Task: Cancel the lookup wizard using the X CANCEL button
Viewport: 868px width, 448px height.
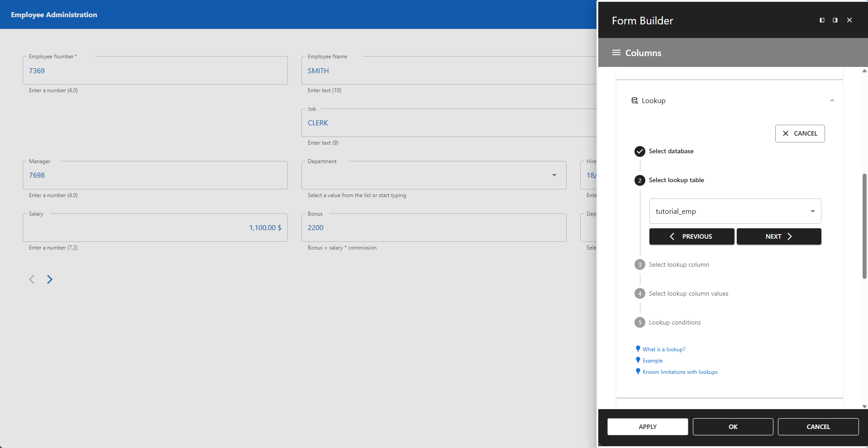Action: [x=799, y=133]
